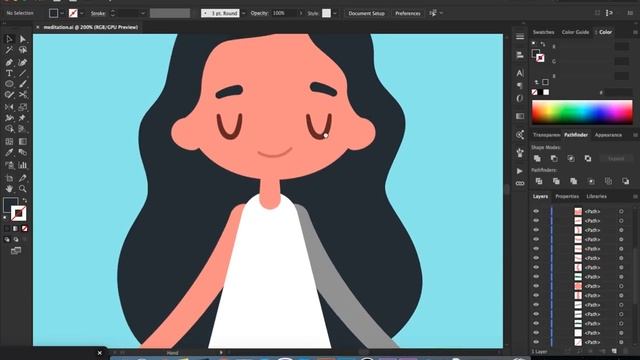Choose the Ellipse tool
The height and width of the screenshot is (360, 640).
coord(9,84)
